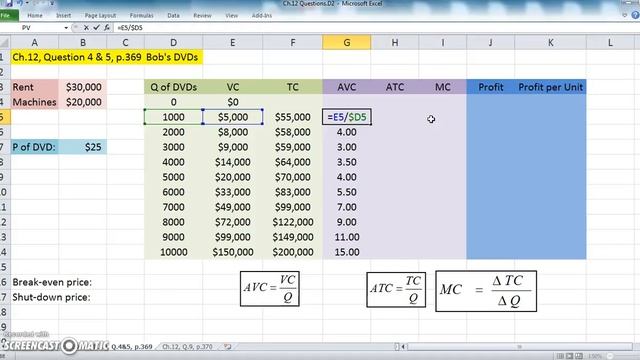Select column header A

coord(35,42)
